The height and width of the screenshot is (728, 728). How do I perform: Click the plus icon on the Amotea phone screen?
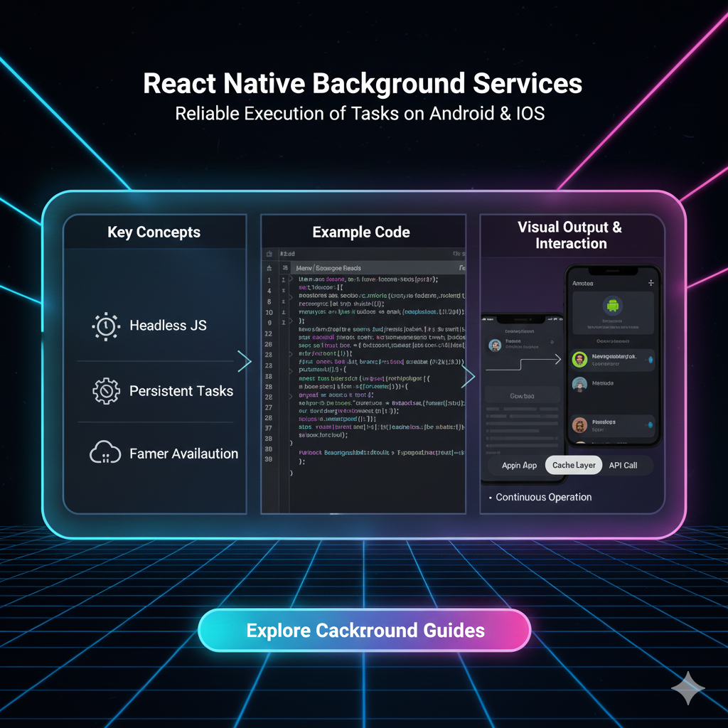(651, 284)
